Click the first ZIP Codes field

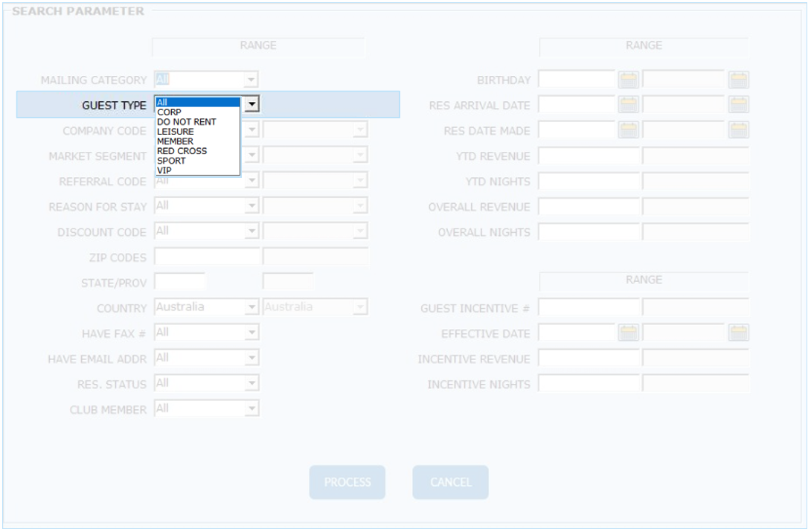[207, 257]
